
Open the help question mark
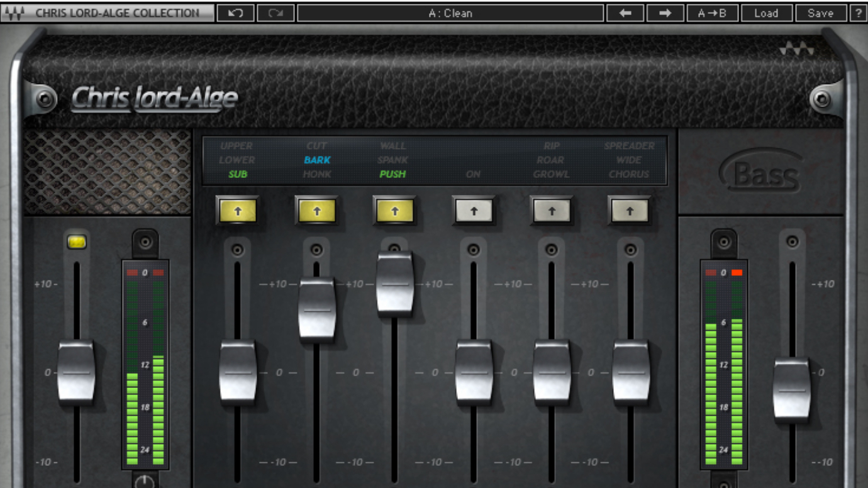click(x=858, y=13)
